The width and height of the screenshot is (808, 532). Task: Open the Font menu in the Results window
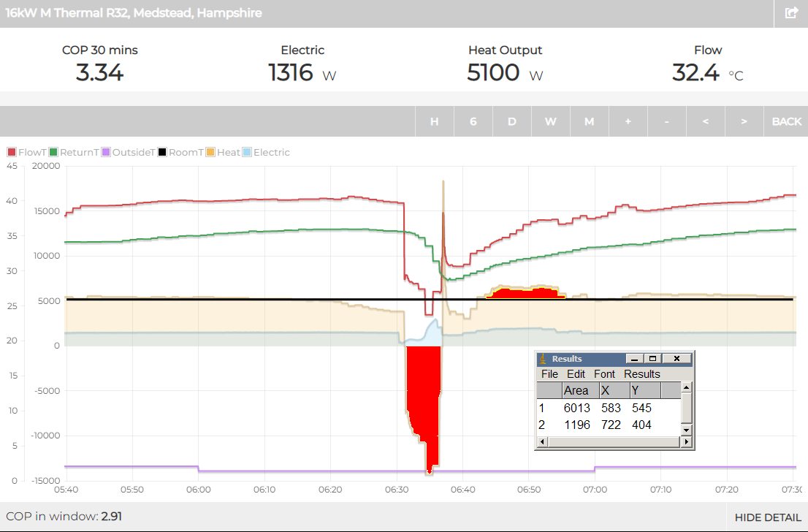pyautogui.click(x=604, y=374)
